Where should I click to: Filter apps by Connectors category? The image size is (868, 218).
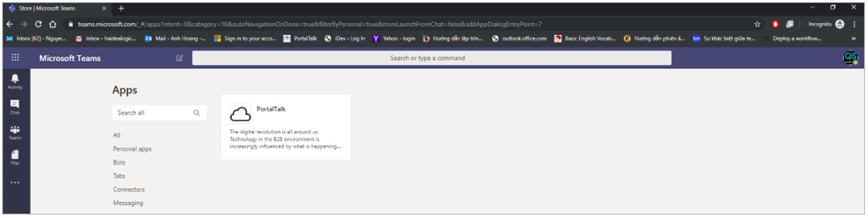click(129, 189)
